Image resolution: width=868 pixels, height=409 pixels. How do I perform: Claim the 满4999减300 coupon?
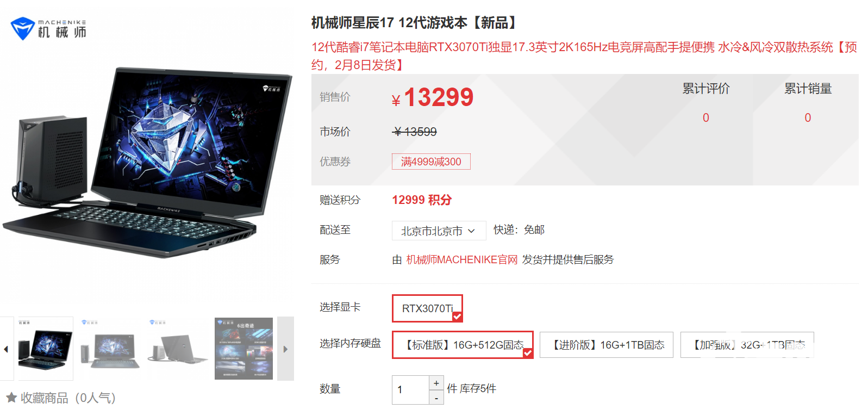click(x=431, y=162)
